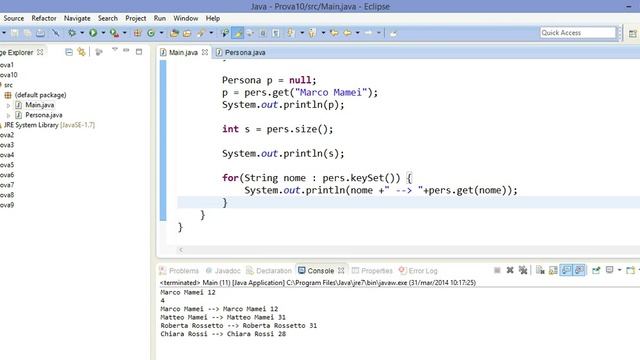Screen dimensions: 640x360
Task: Switch to the Javadoc tab
Action: click(x=223, y=271)
